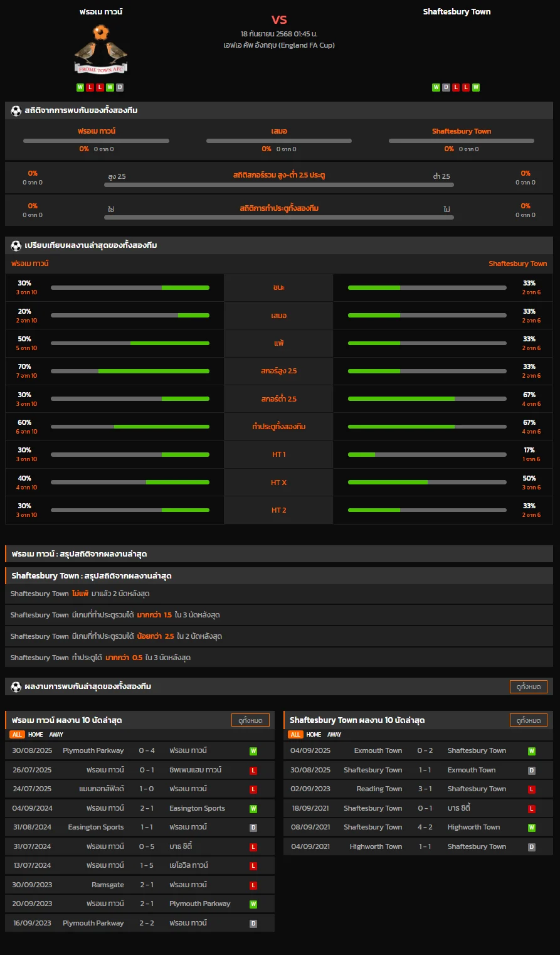Open แมนกอทส์ฟิลด์ team in the 24/07/2025 row
This screenshot has height=955, width=560.
(101, 789)
